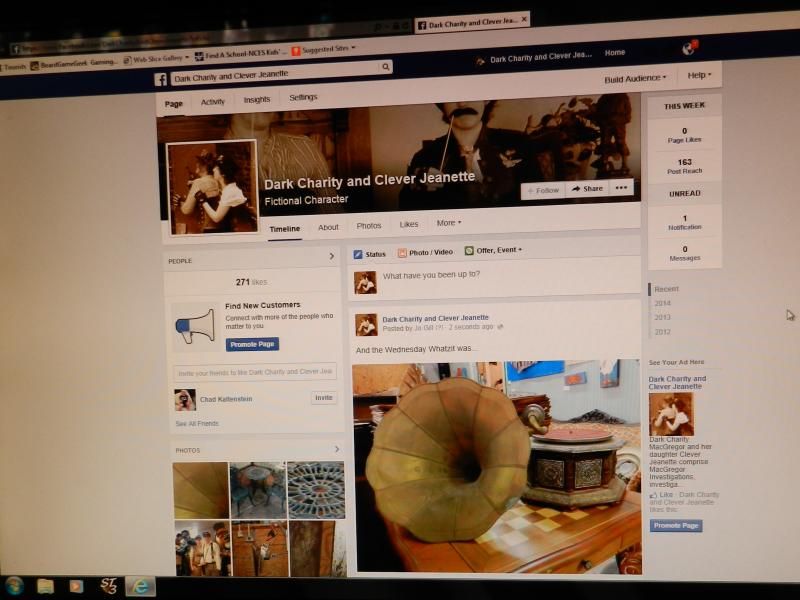Screen dimensions: 800x600
Task: Click the Like link in the sidebar ad
Action: (x=666, y=494)
